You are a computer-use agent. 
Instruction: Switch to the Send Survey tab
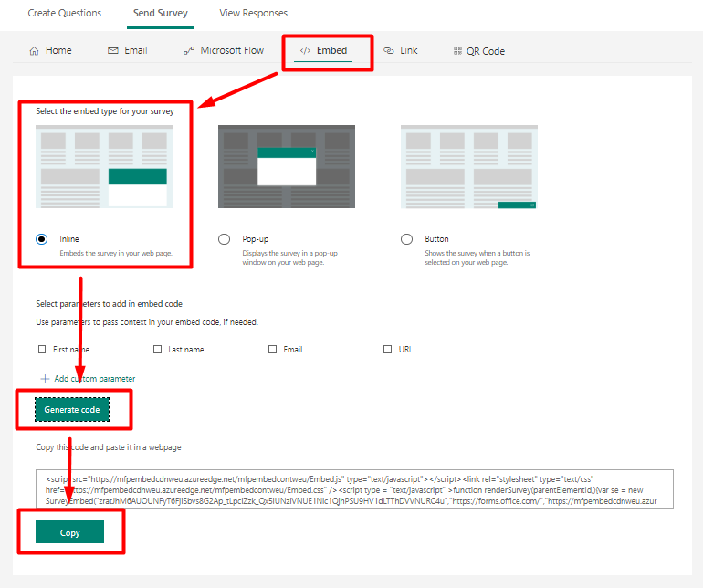[160, 13]
